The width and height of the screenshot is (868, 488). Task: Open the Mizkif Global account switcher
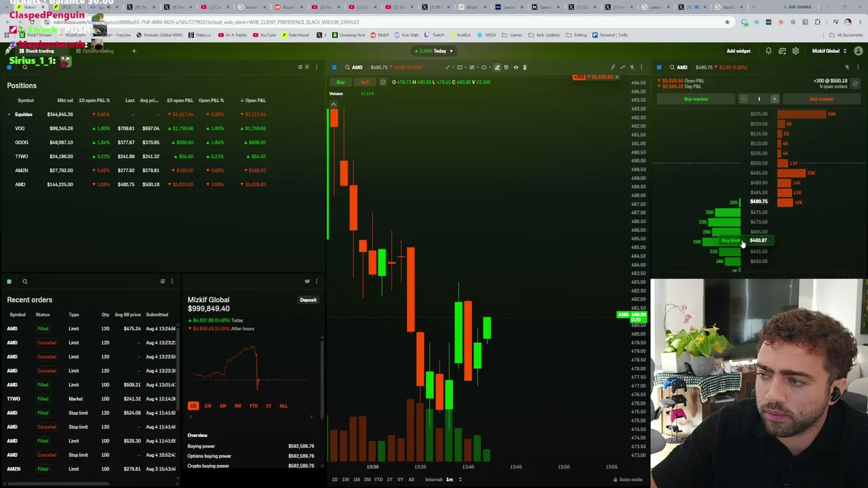pos(829,51)
